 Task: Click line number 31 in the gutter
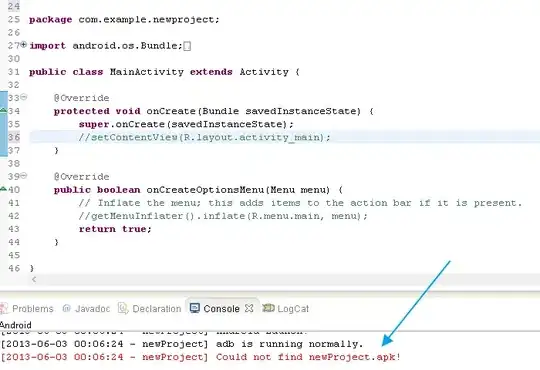pos(14,72)
